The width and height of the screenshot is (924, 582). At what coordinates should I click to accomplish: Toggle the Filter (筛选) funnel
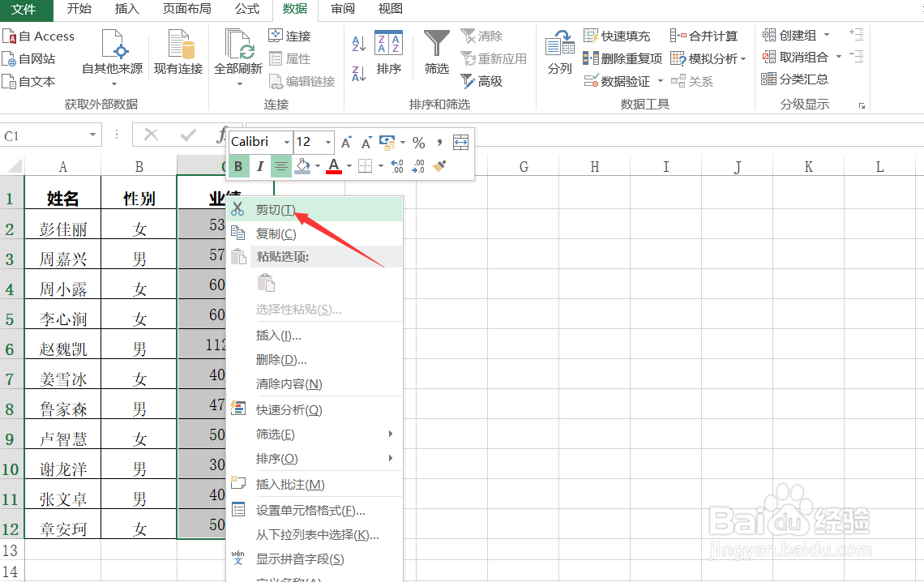point(437,53)
